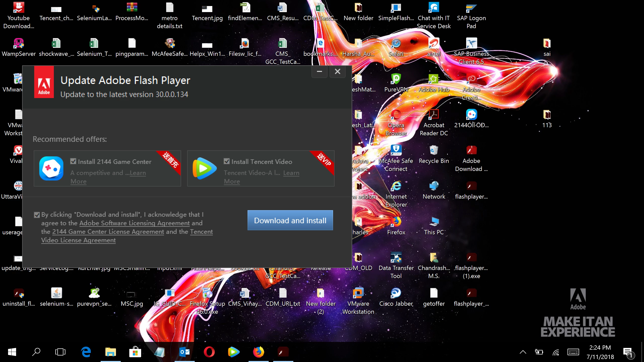This screenshot has width=644, height=362.
Task: Click the 2144 Game Center offer icon
Action: click(51, 168)
